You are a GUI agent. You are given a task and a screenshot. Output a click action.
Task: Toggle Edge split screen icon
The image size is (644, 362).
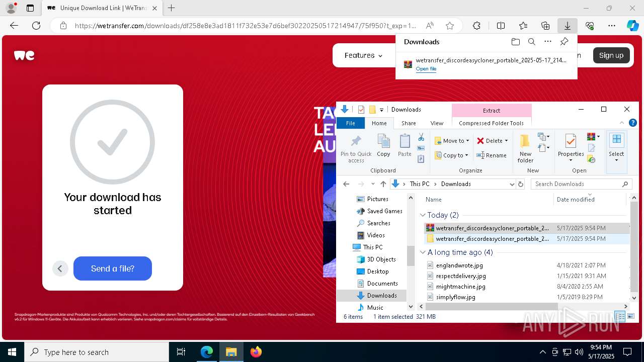[x=501, y=26]
